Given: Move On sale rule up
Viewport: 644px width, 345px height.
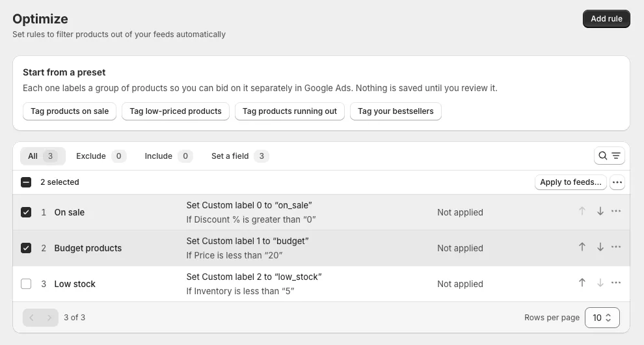Looking at the screenshot, I should 582,212.
